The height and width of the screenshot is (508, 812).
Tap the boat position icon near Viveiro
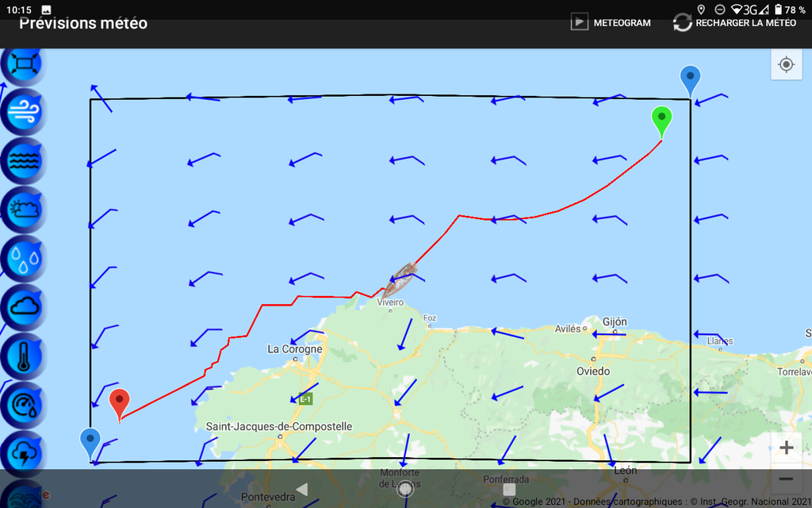point(400,280)
